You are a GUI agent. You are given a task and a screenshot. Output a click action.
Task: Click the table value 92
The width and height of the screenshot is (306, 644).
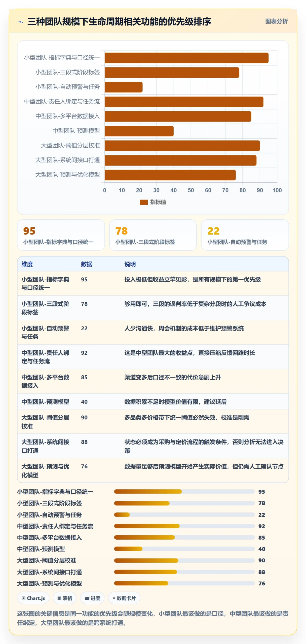[84, 353]
